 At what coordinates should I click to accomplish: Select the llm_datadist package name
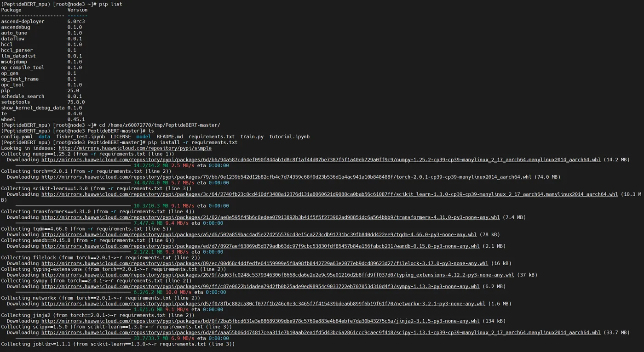[x=18, y=56]
